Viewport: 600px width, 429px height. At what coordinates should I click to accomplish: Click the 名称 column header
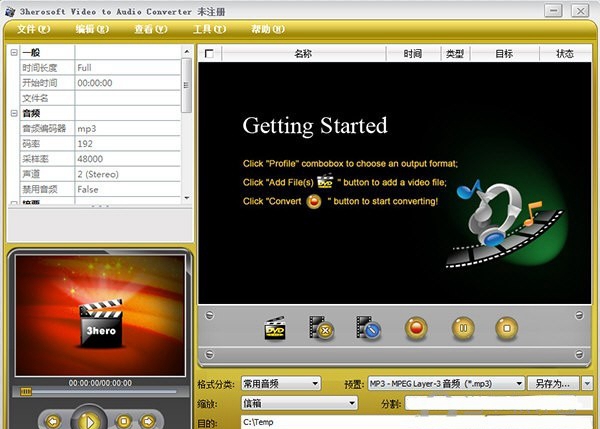[x=303, y=54]
